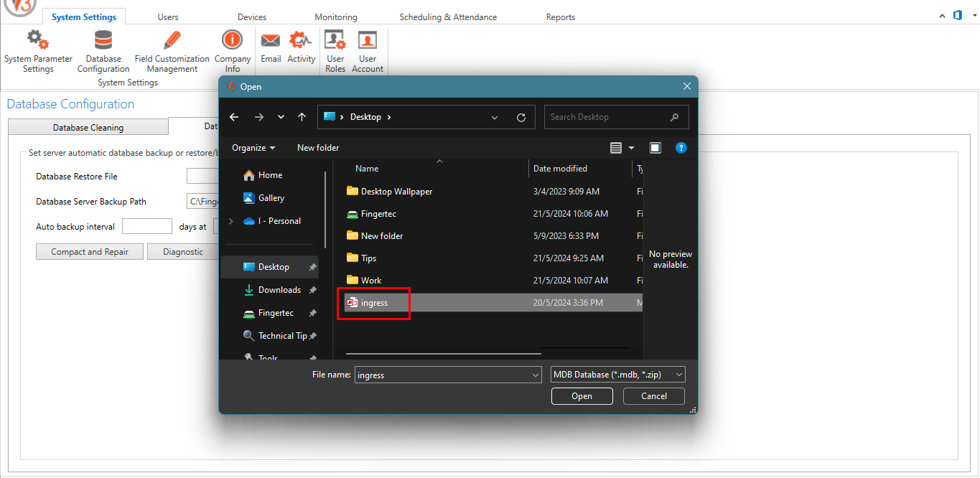Click the navigation pane vertical scrollbar
The image size is (980, 478).
click(x=325, y=208)
